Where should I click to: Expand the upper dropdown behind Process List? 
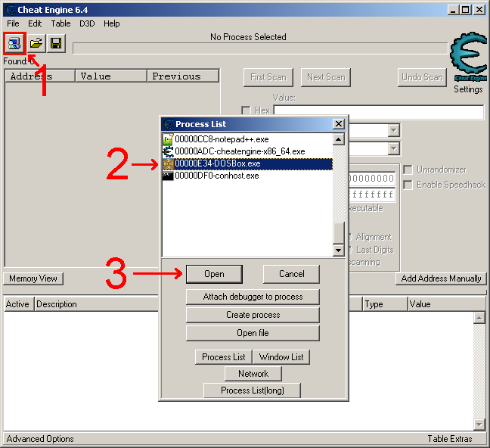click(394, 130)
